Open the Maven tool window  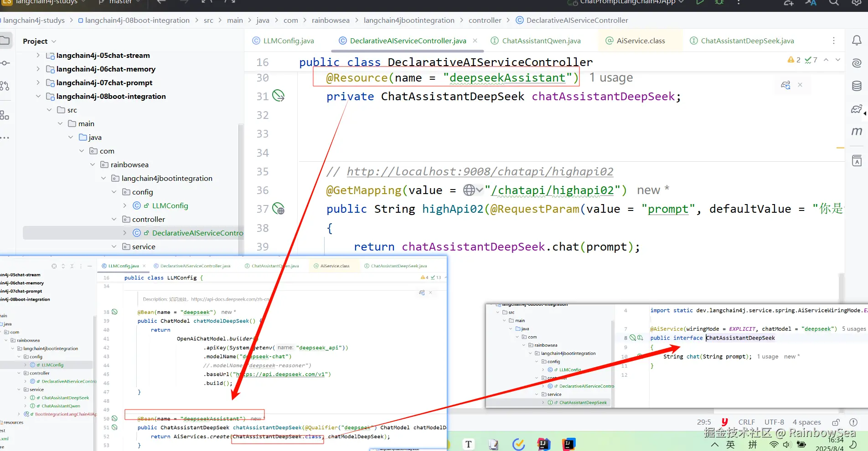[857, 131]
